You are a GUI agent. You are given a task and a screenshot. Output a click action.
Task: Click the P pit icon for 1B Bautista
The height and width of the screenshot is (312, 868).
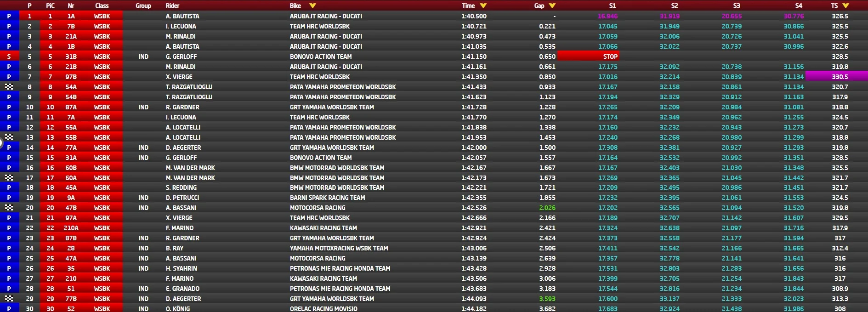tap(9, 46)
